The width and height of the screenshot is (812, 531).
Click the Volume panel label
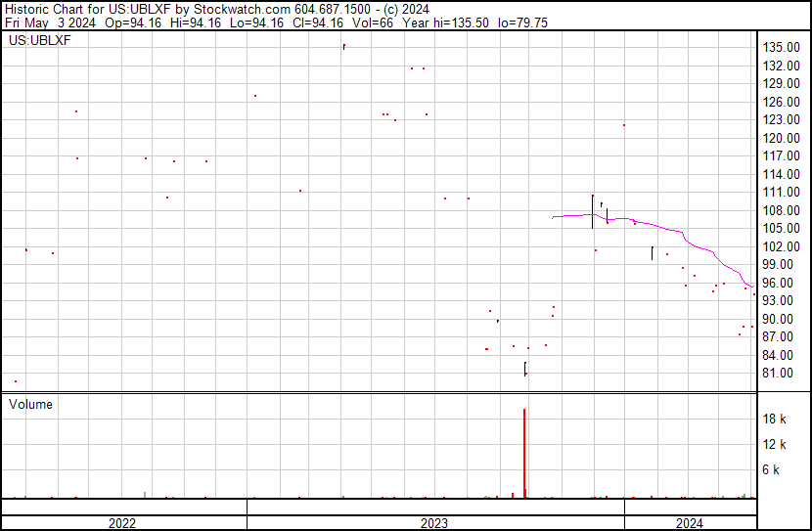pos(30,404)
